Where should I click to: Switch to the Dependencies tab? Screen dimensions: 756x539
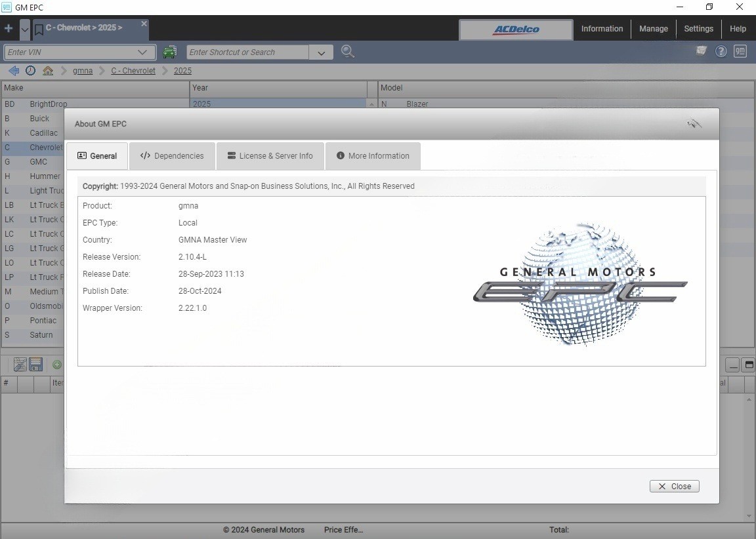(x=172, y=156)
